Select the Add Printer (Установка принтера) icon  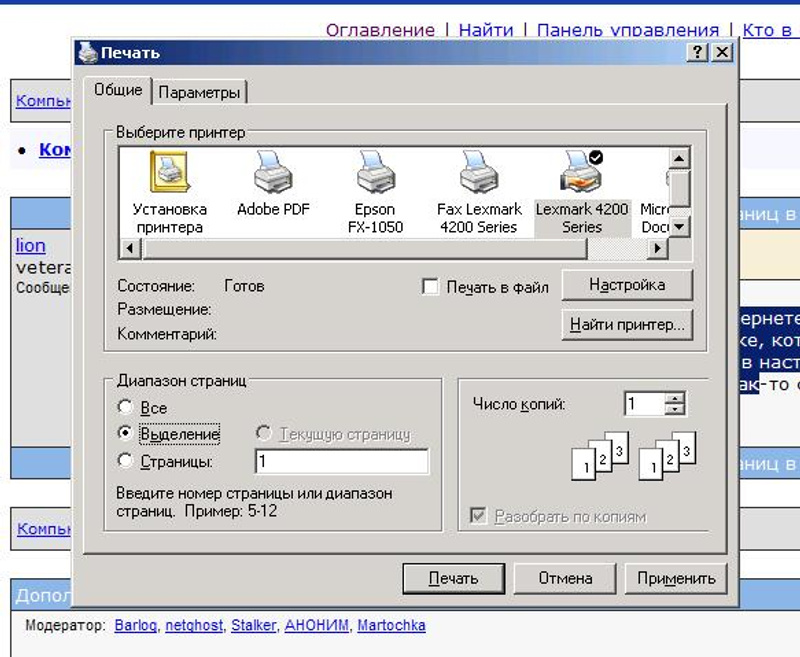pos(170,193)
